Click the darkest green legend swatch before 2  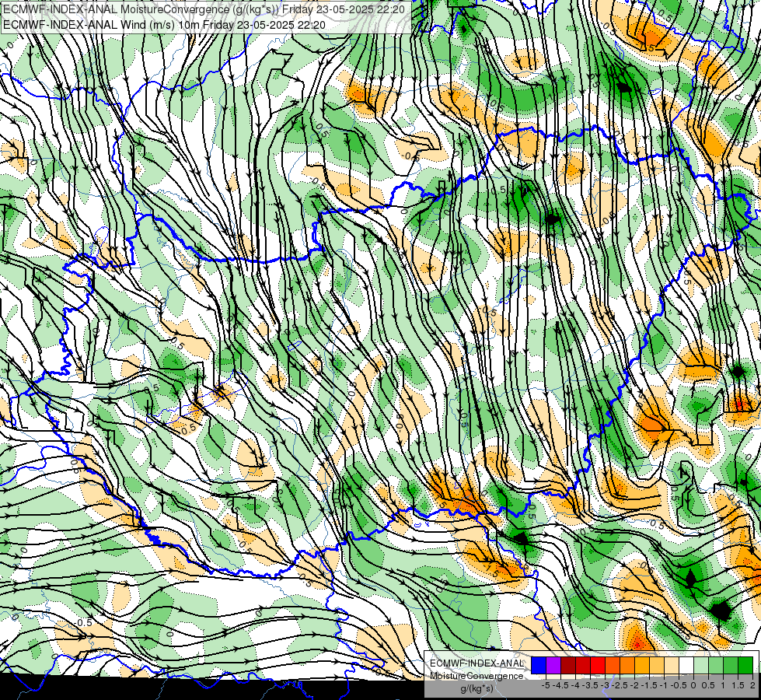tap(745, 666)
